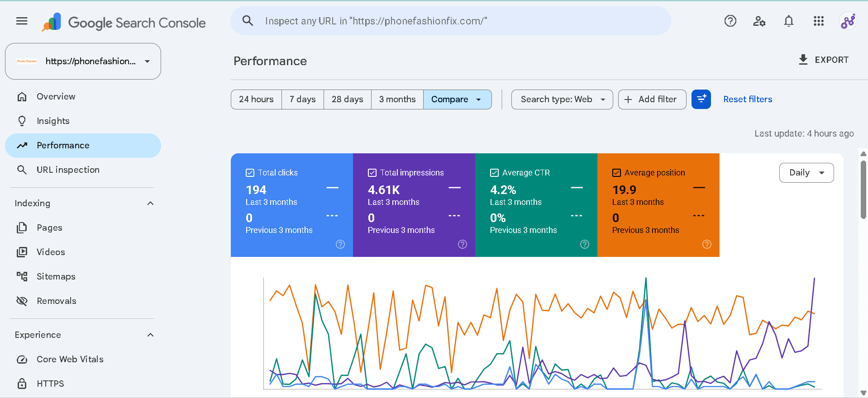Image resolution: width=868 pixels, height=398 pixels.
Task: Go to Insights in the sidebar
Action: (x=83, y=121)
